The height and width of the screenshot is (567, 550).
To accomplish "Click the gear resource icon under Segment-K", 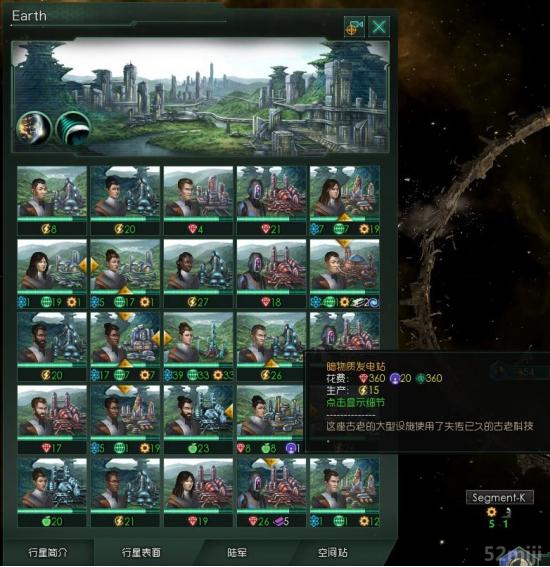I will point(491,512).
